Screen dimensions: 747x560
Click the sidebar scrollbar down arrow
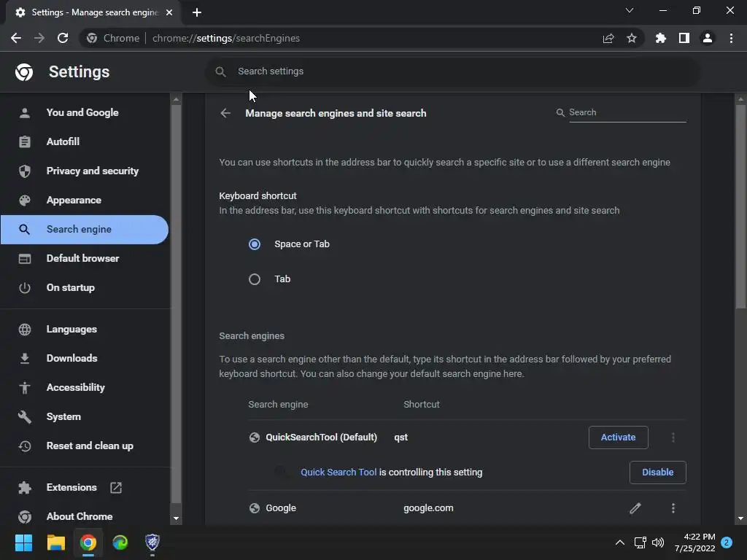click(x=176, y=518)
